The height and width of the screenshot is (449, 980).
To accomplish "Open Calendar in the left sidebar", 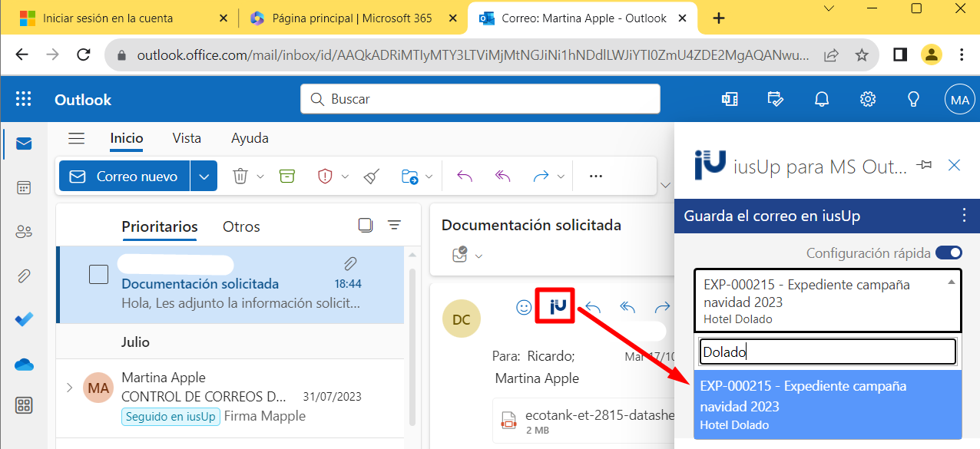I will point(24,188).
